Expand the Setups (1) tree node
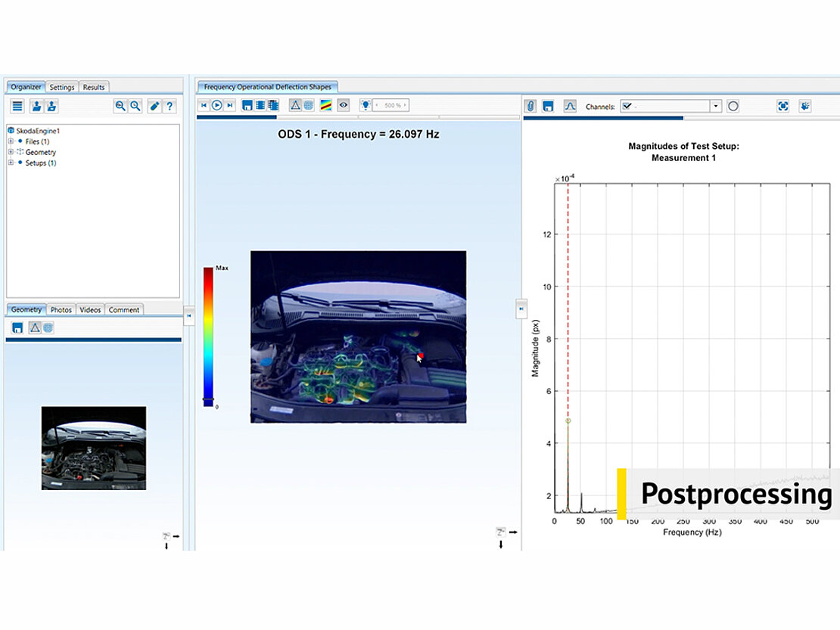Screen dimensions: 840x630 [x=11, y=163]
